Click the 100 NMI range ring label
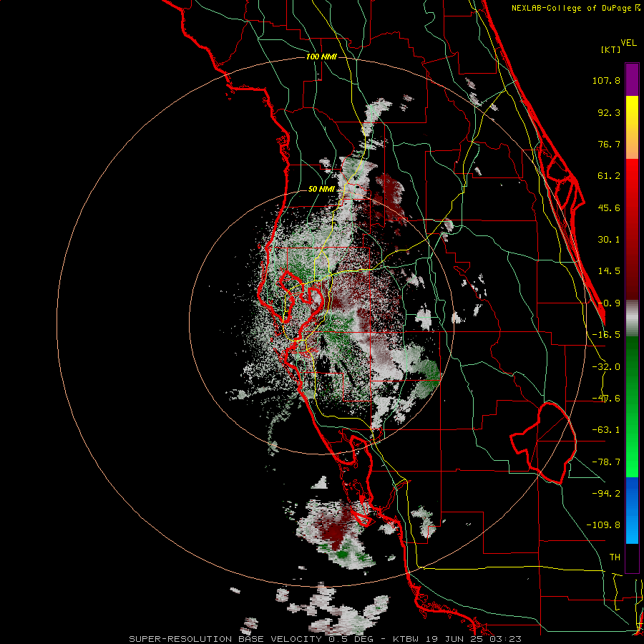The width and height of the screenshot is (644, 644). pyautogui.click(x=321, y=57)
